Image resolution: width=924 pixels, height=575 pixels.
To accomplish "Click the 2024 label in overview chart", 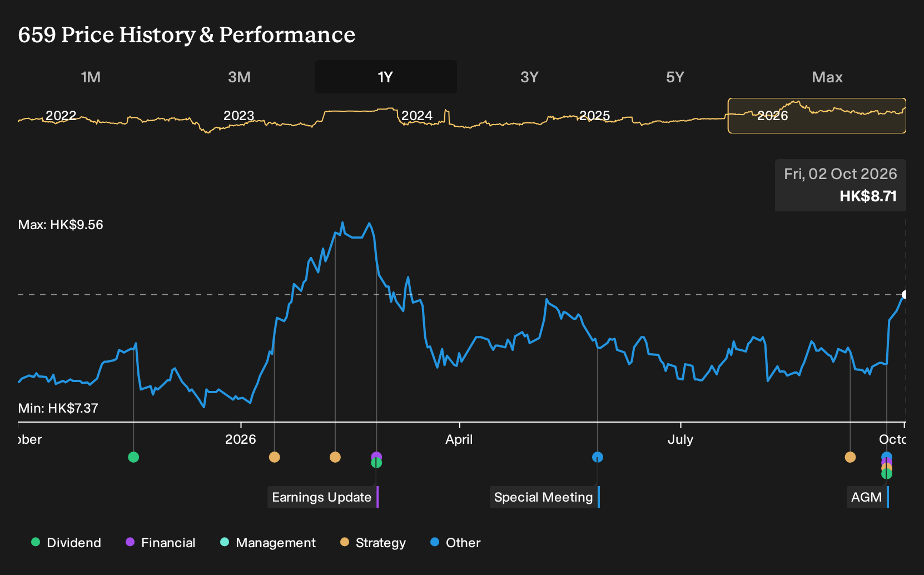I will click(x=417, y=116).
